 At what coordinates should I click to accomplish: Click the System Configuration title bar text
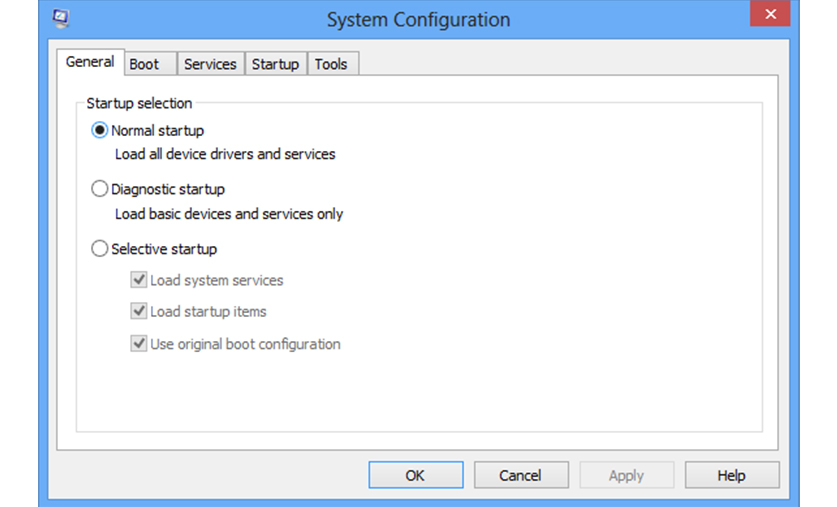coord(418,20)
